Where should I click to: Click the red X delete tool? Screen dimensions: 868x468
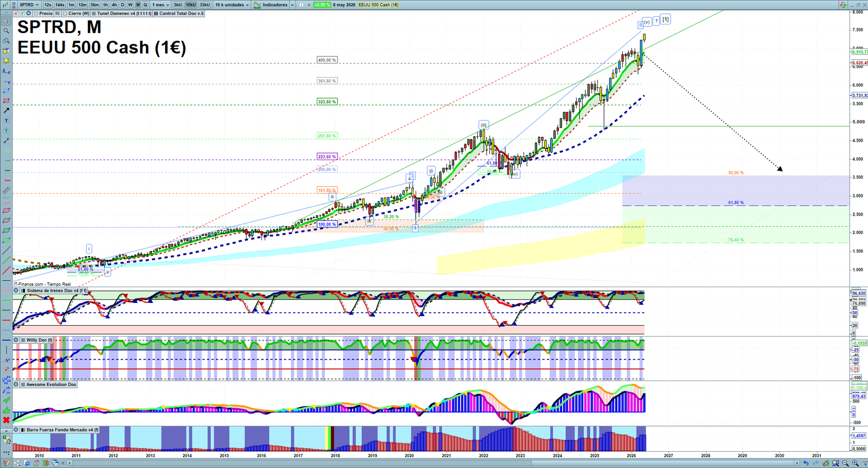(x=6, y=420)
